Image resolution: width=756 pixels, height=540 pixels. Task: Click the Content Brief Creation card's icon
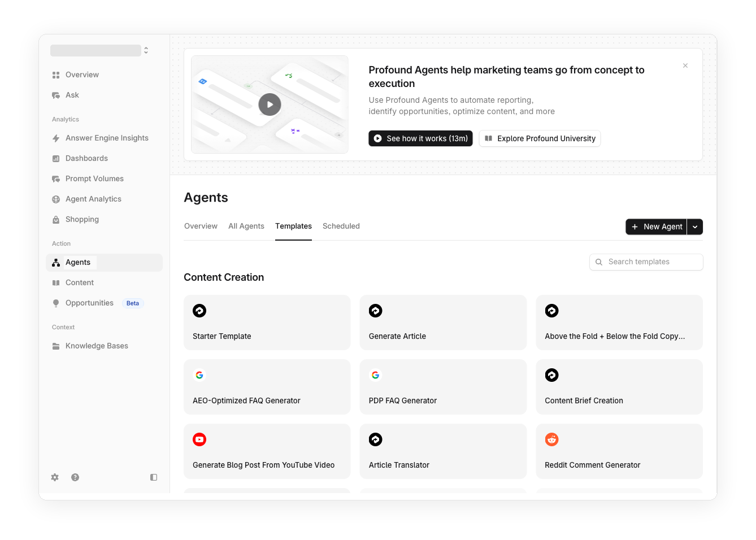[552, 375]
